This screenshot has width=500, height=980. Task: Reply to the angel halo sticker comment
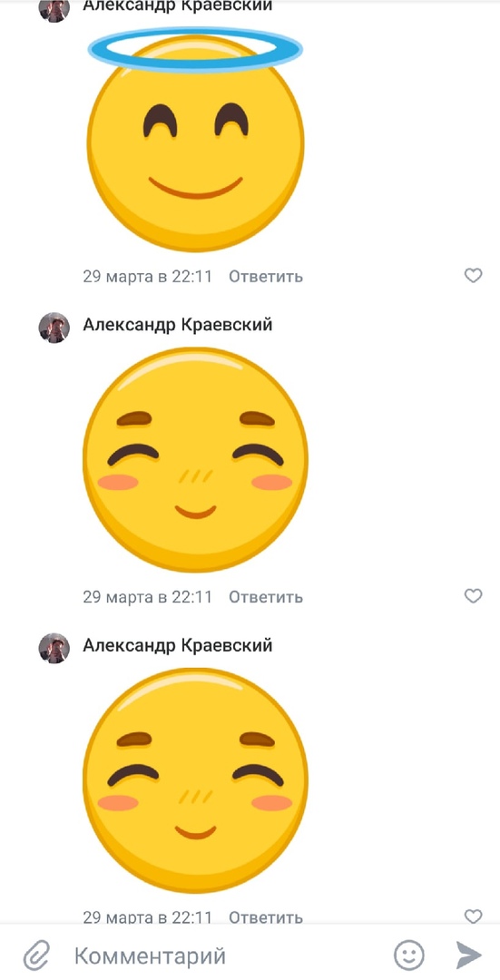tap(266, 276)
